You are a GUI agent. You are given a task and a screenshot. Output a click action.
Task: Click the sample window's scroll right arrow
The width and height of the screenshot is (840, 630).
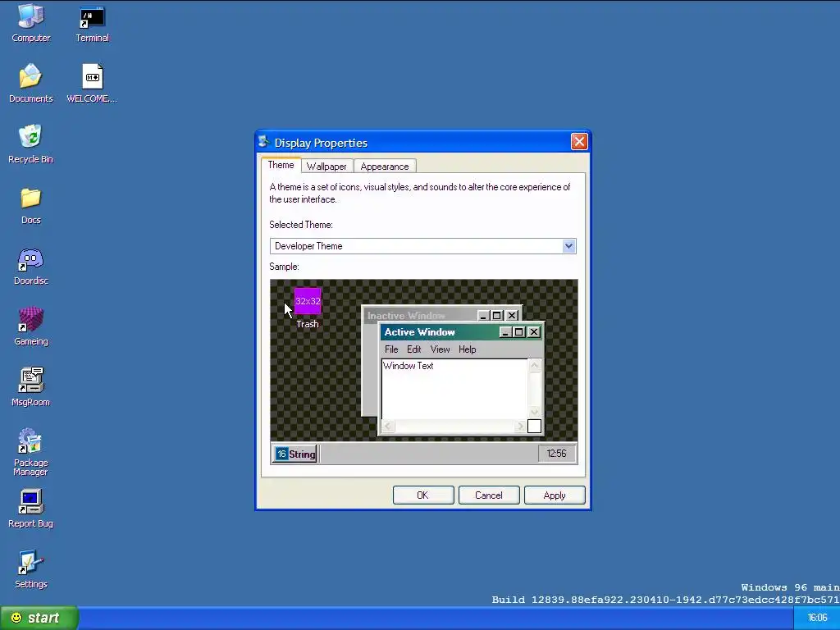tap(520, 426)
